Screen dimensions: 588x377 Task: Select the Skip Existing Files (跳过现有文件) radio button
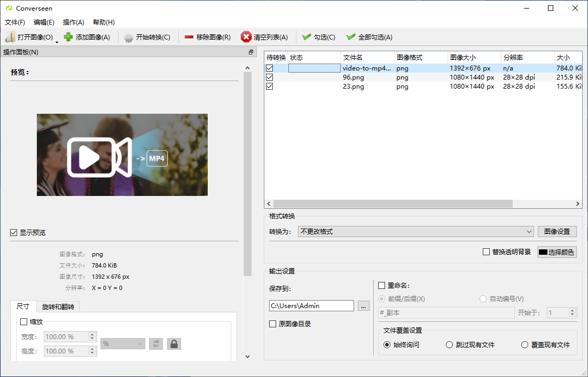coord(450,345)
